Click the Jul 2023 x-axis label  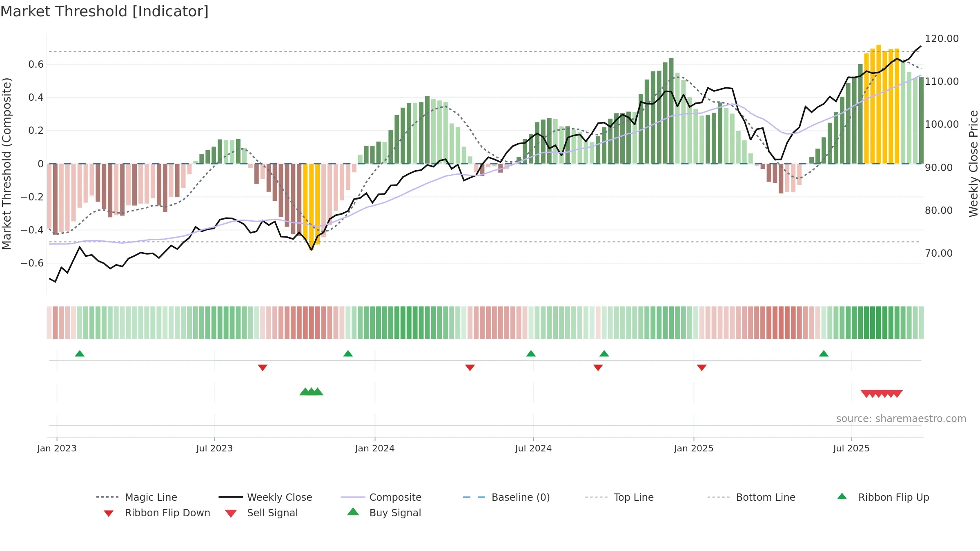214,448
